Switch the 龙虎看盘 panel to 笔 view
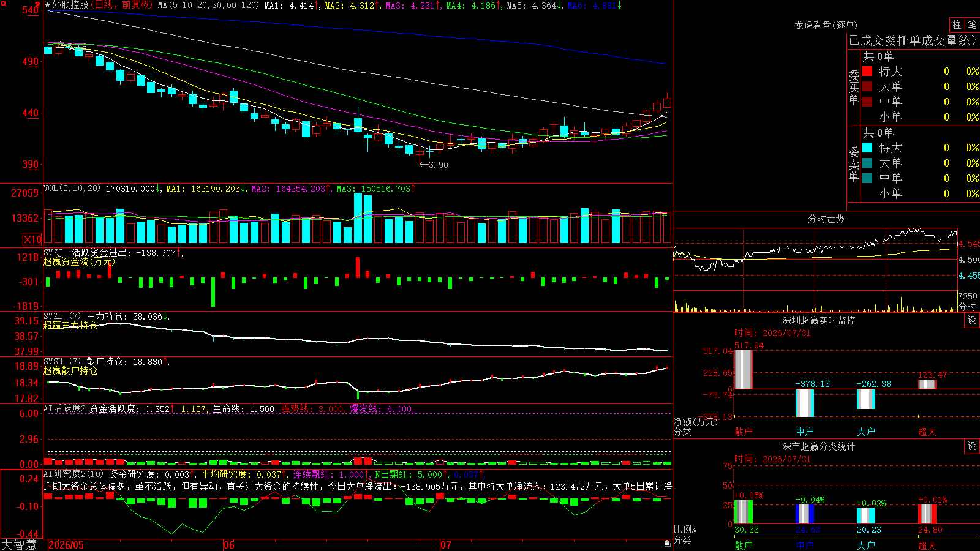The width and height of the screenshot is (980, 551). tap(972, 24)
